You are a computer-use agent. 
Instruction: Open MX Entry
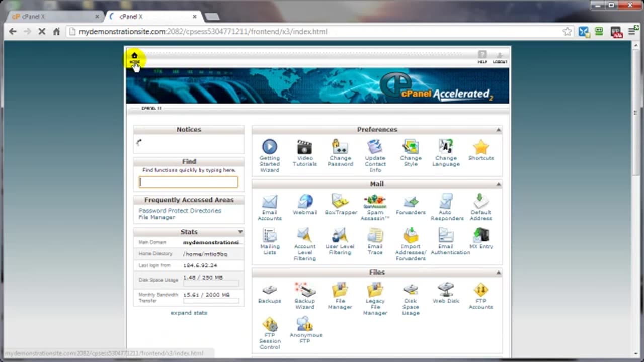click(481, 238)
